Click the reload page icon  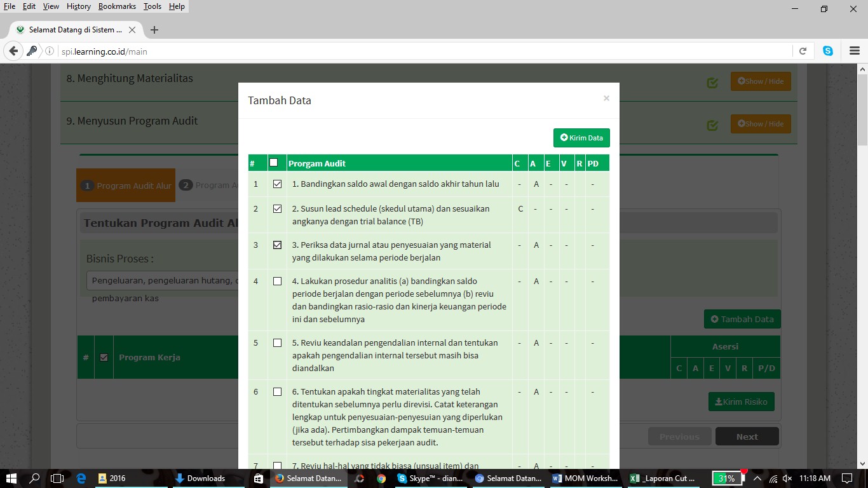[803, 51]
